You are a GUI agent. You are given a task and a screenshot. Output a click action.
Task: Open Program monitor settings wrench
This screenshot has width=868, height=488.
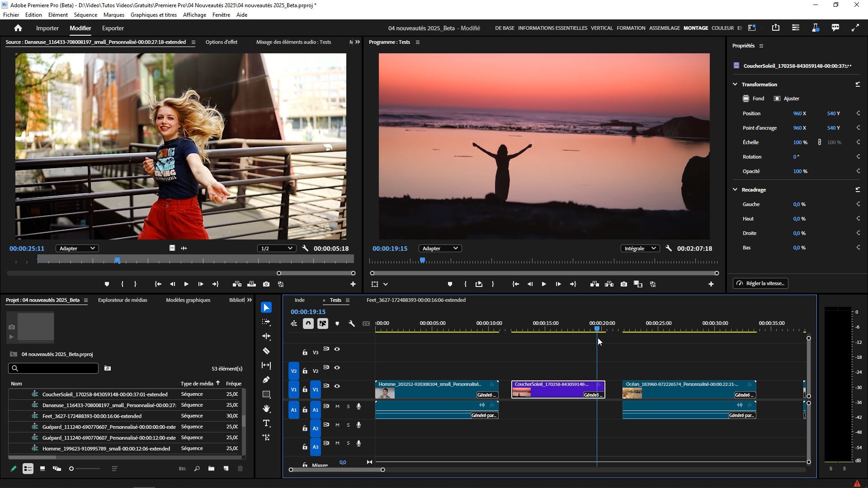click(669, 249)
